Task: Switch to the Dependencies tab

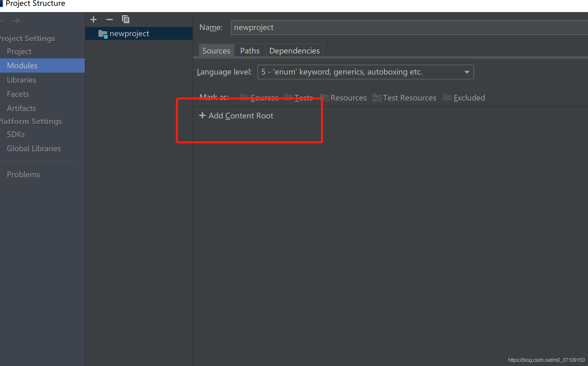Action: 294,51
